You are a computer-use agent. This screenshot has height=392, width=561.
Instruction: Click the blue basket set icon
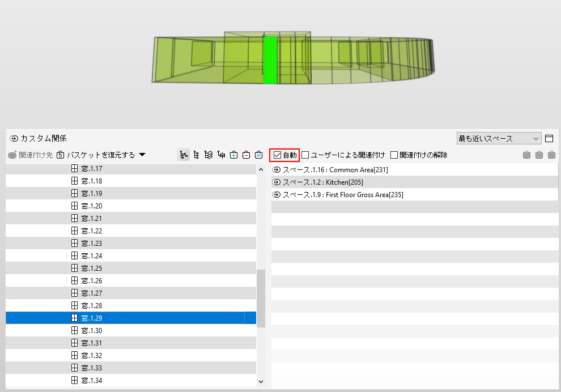(258, 155)
